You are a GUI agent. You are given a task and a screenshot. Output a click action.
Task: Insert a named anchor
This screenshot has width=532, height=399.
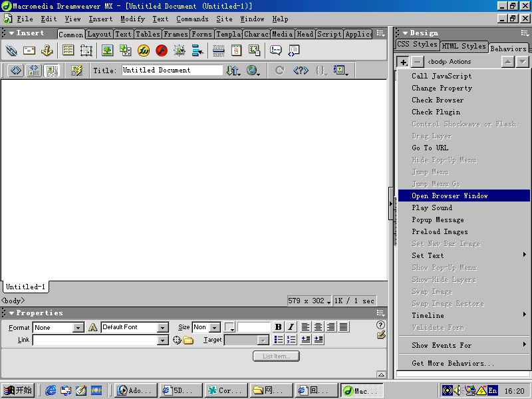click(47, 51)
